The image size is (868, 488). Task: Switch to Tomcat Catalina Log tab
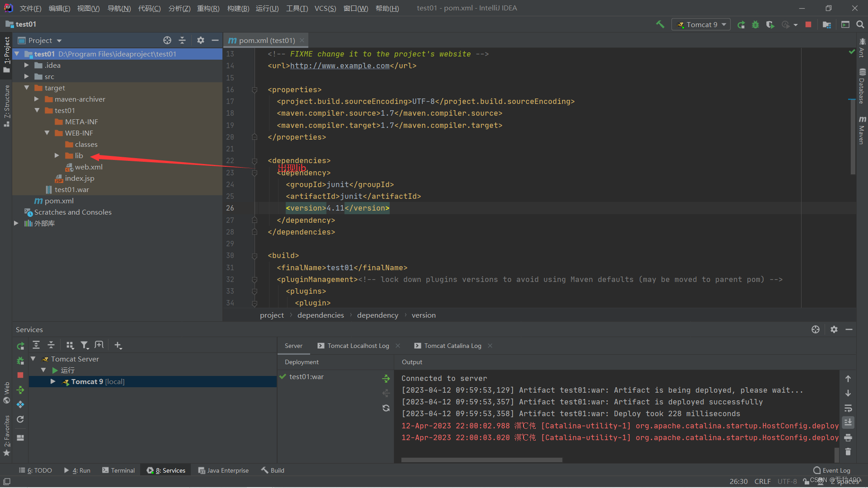pos(452,346)
